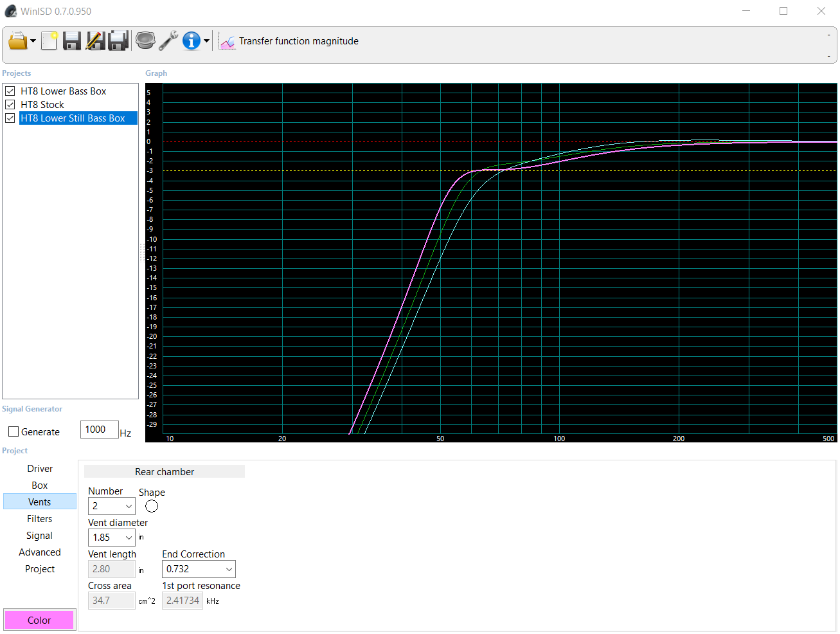
Task: Click the kHz port resonance unit label
Action: point(213,601)
